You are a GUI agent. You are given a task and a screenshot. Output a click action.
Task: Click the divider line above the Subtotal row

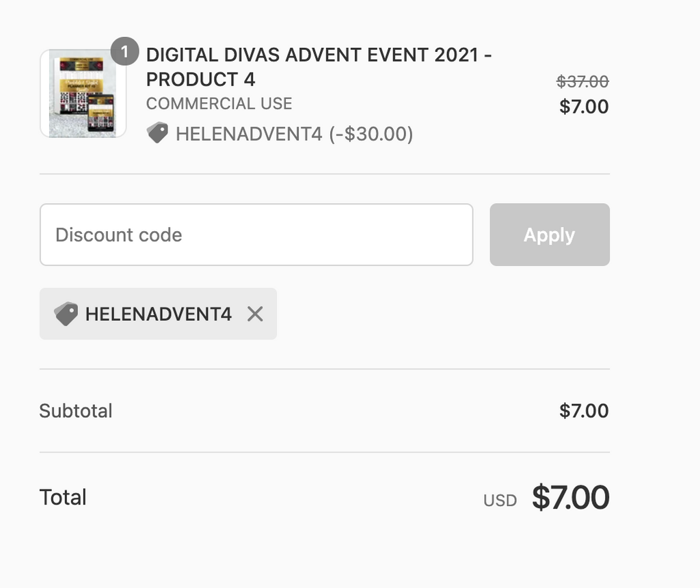click(325, 369)
